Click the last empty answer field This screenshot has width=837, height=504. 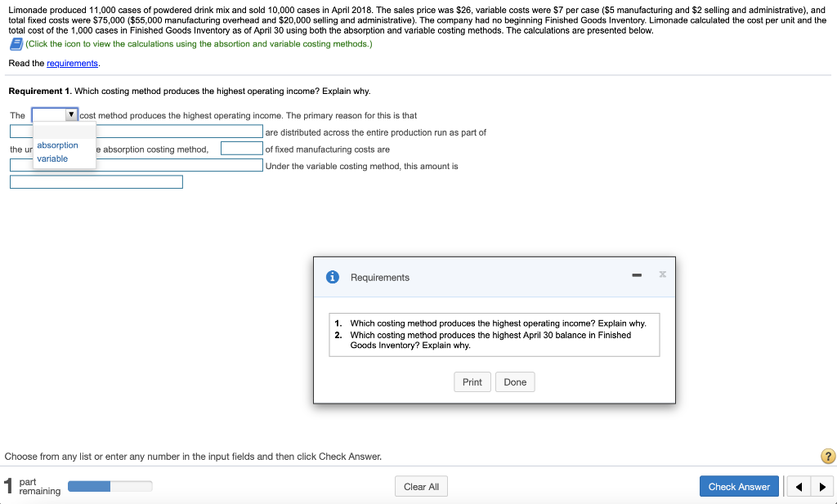coord(96,182)
